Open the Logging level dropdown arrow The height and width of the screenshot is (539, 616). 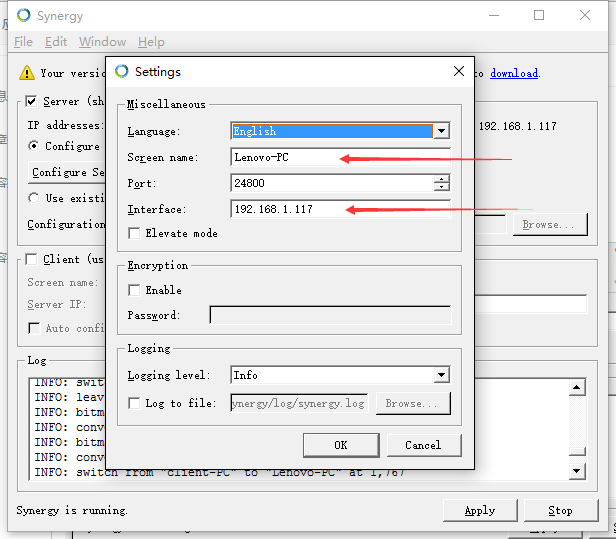(442, 375)
